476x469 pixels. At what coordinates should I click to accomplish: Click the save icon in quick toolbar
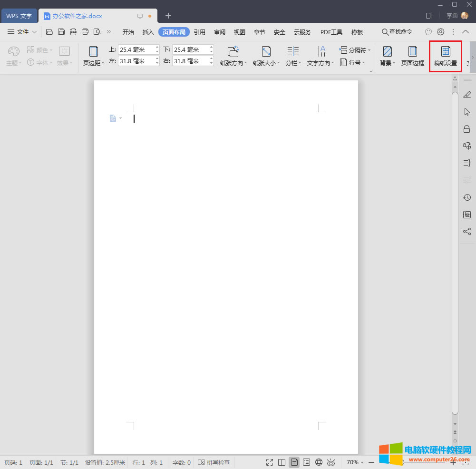tap(61, 32)
